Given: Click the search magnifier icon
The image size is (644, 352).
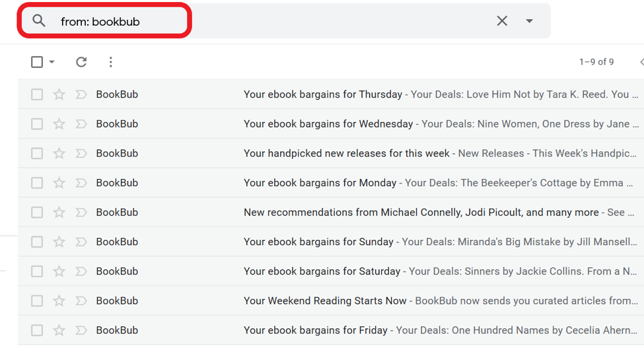Looking at the screenshot, I should click(39, 21).
